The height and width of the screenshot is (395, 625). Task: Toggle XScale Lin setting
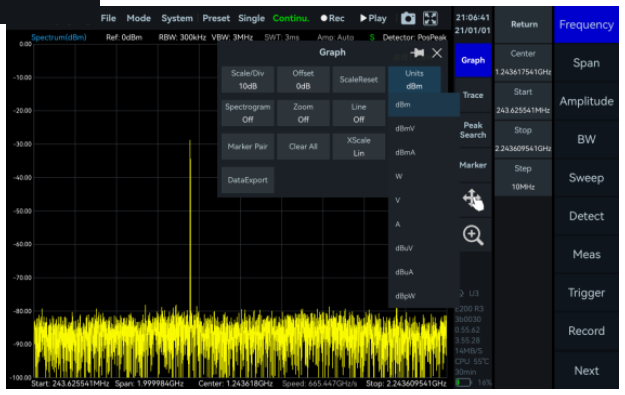click(358, 147)
